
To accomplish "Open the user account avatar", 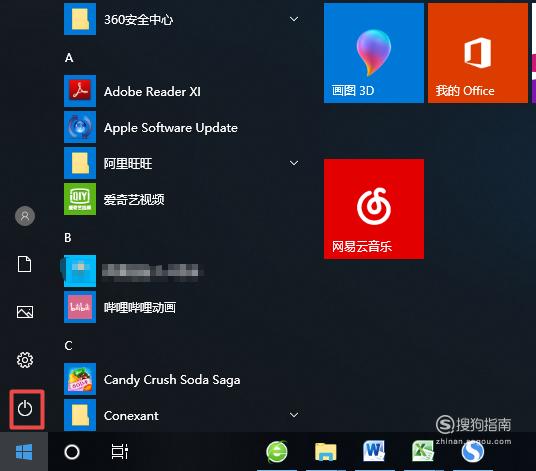I will (25, 216).
